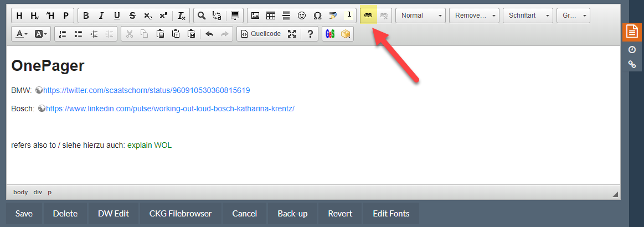
Task: Click the colorful GeS toolbar icon
Action: tap(330, 34)
